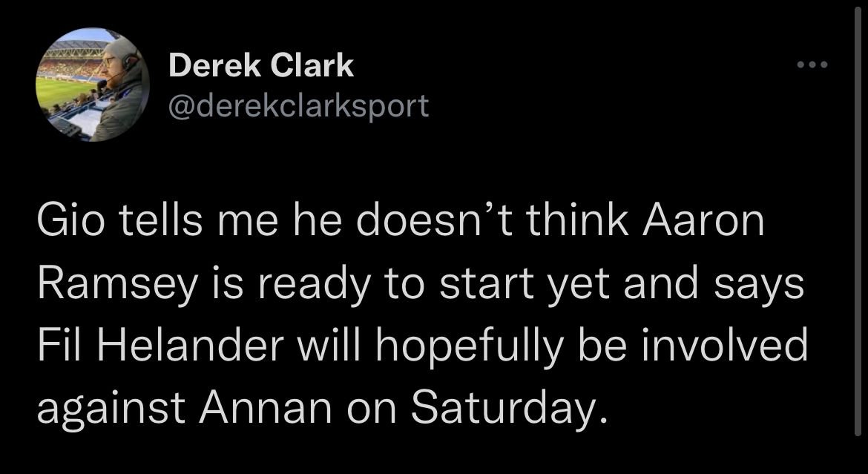This screenshot has width=868, height=474.
Task: Click the @derekclarksport handle
Action: point(299,105)
